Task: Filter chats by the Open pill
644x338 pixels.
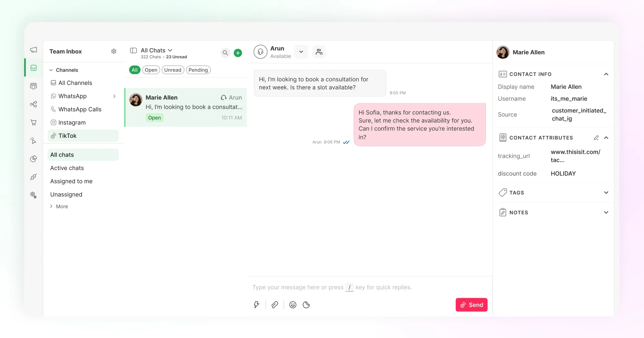Action: point(151,70)
